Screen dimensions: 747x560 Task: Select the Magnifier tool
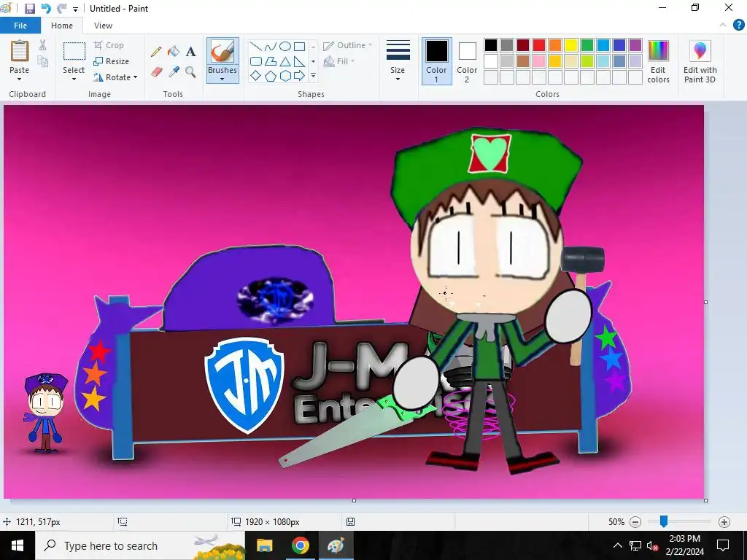190,72
